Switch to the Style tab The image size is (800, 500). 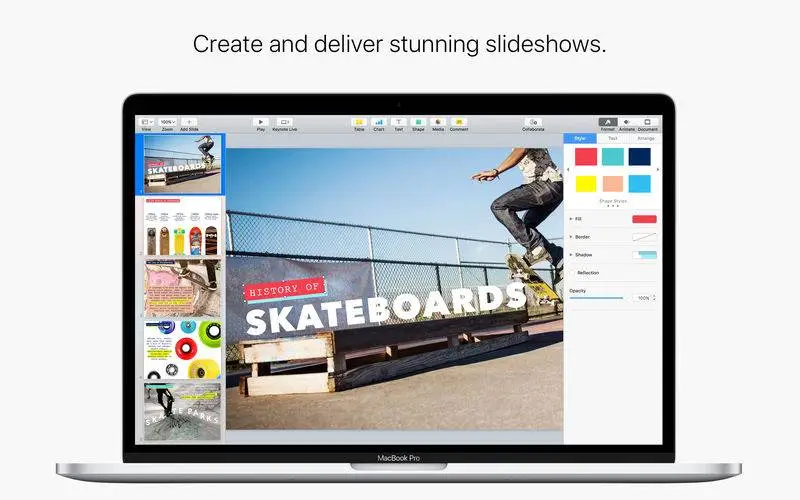click(580, 138)
